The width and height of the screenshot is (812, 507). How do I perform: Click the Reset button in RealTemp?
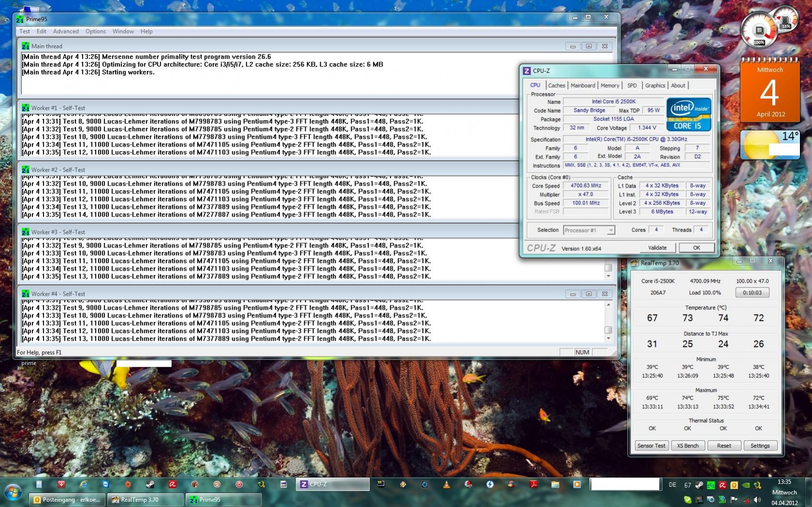[724, 446]
